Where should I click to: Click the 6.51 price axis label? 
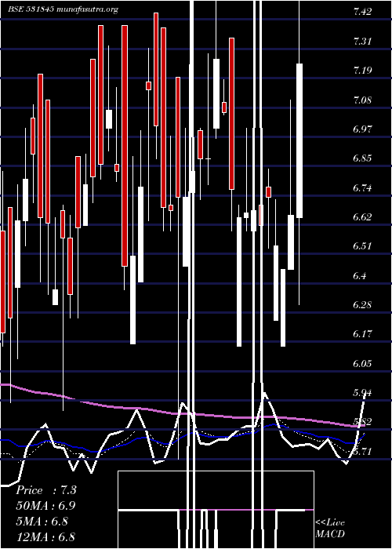coord(362,246)
